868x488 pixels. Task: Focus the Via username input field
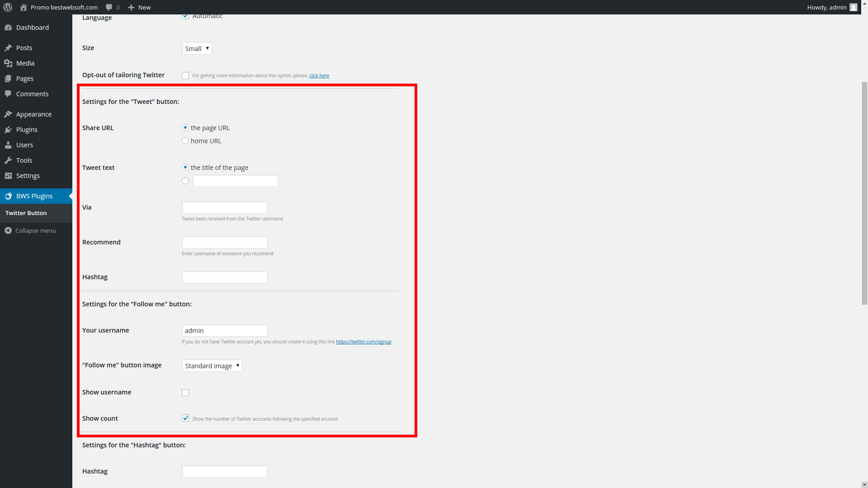(225, 207)
